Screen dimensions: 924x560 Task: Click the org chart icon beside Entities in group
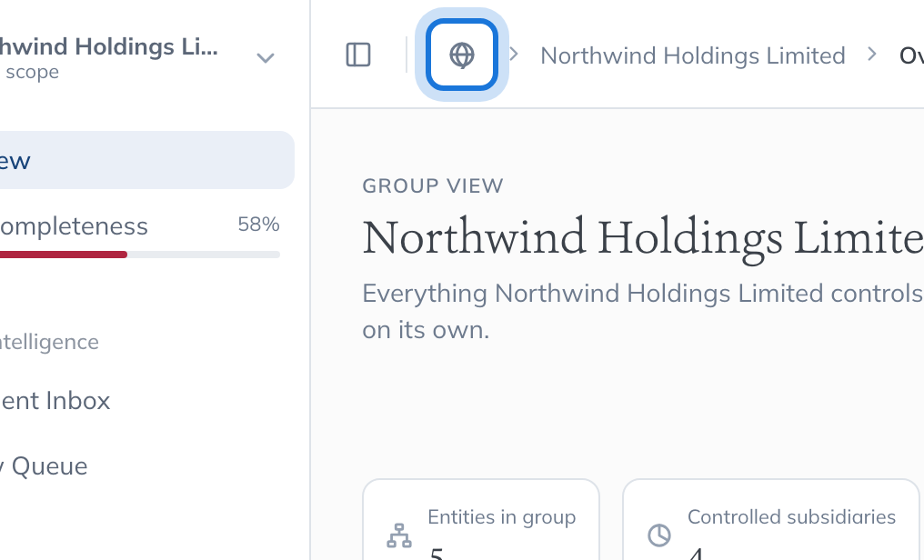click(399, 535)
